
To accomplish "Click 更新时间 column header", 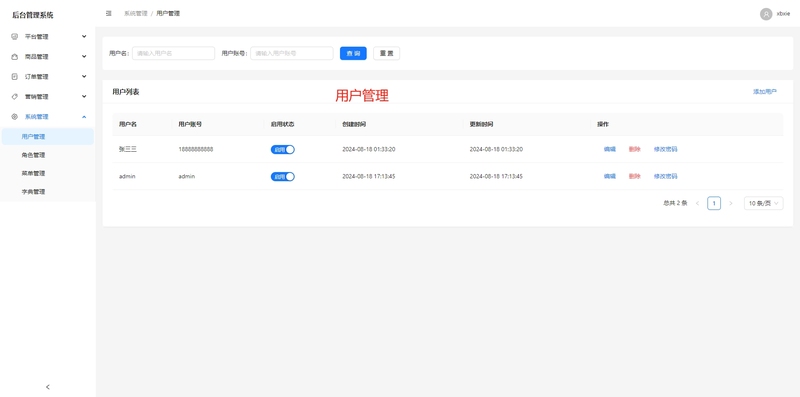I will [x=482, y=125].
